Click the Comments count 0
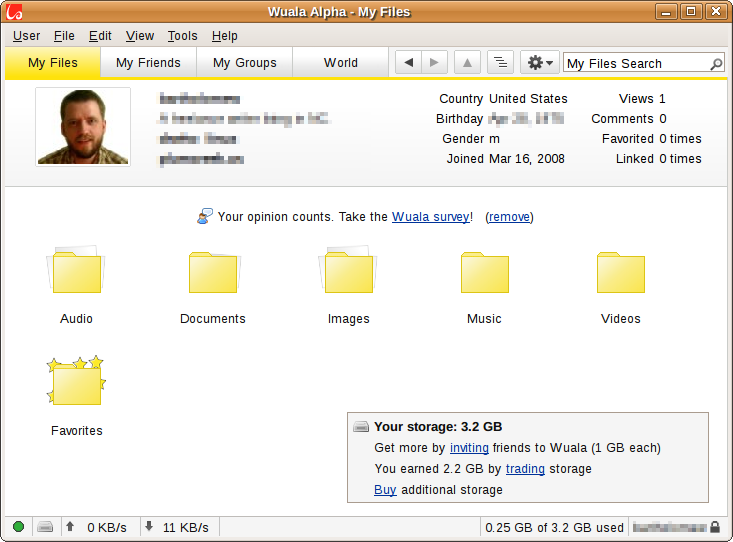This screenshot has height=542, width=733. pos(663,119)
